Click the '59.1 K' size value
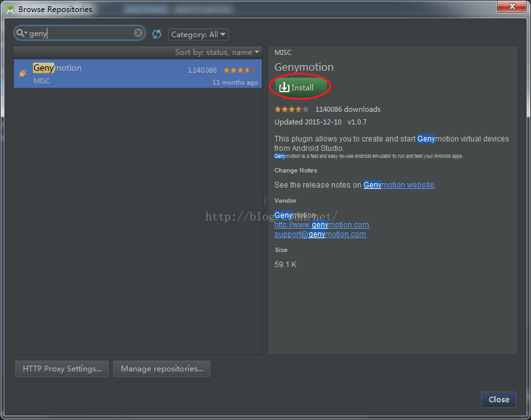 point(286,265)
